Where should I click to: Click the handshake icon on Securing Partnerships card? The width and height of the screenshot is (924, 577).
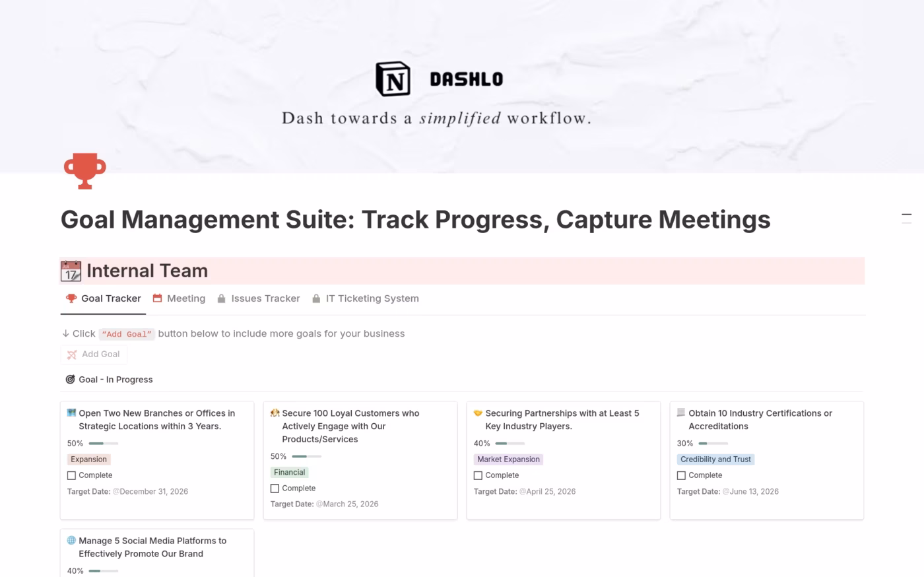[x=478, y=413]
